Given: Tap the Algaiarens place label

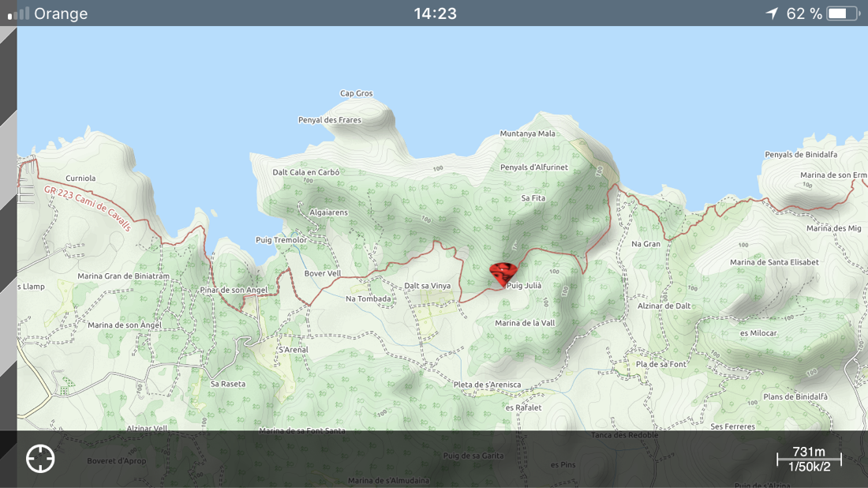Looking at the screenshot, I should (x=328, y=212).
